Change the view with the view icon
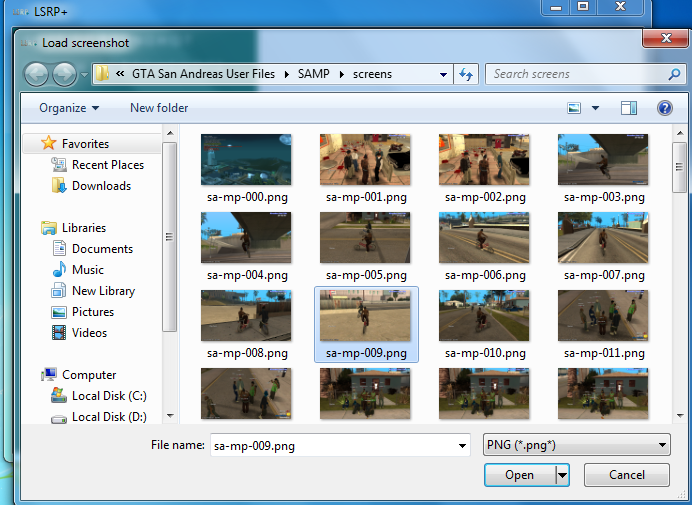 [574, 108]
